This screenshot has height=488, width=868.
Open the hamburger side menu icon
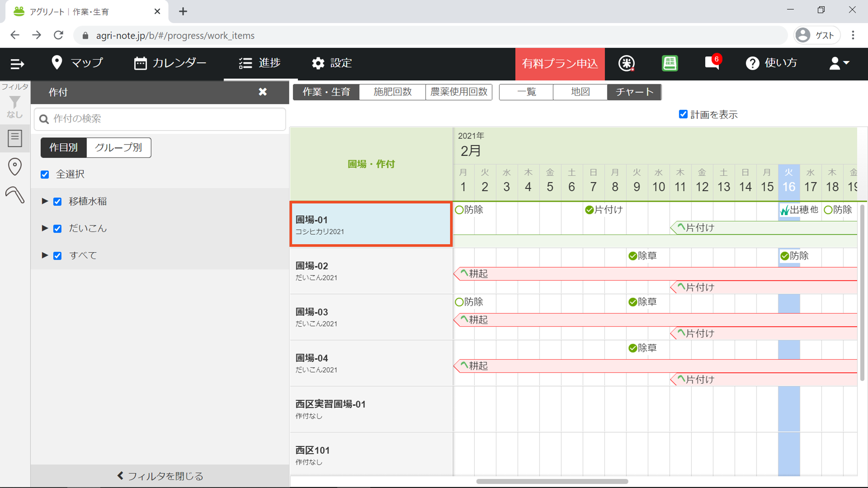[x=17, y=64]
